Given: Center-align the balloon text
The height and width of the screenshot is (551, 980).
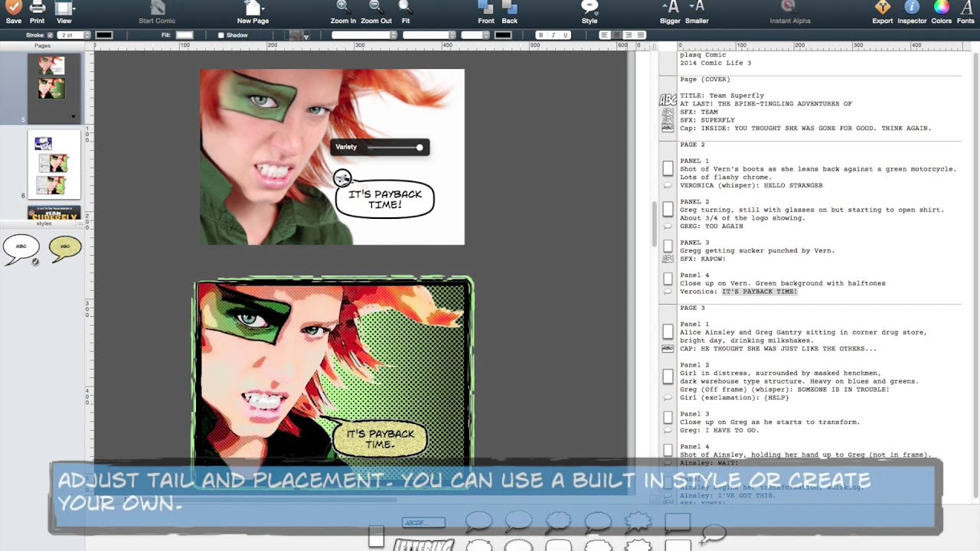Looking at the screenshot, I should pyautogui.click(x=616, y=35).
